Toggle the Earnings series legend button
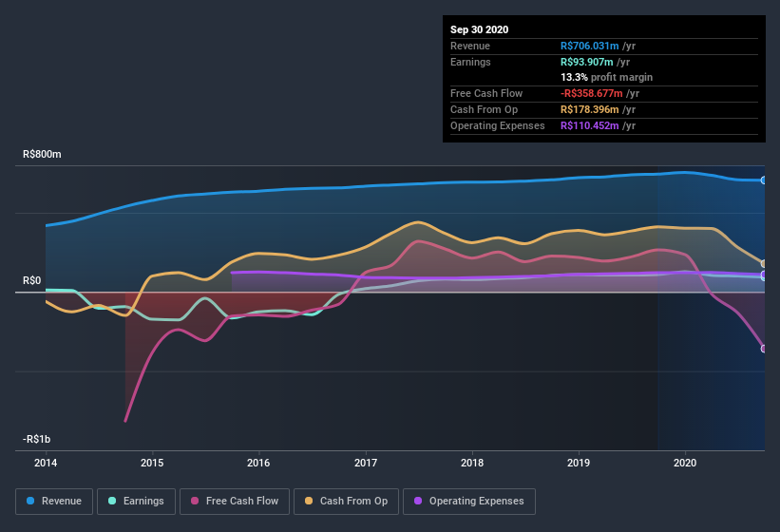Viewport: 780px width, 532px height. tap(136, 502)
